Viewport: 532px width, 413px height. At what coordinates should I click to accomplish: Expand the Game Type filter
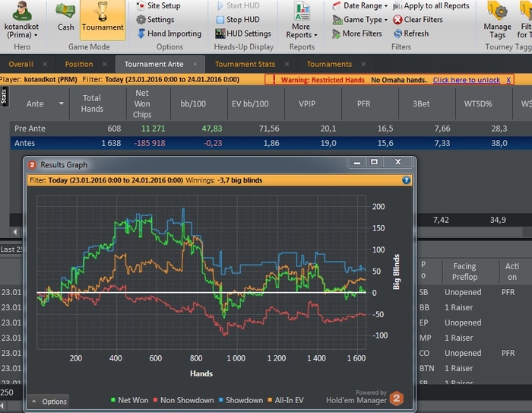[x=360, y=20]
